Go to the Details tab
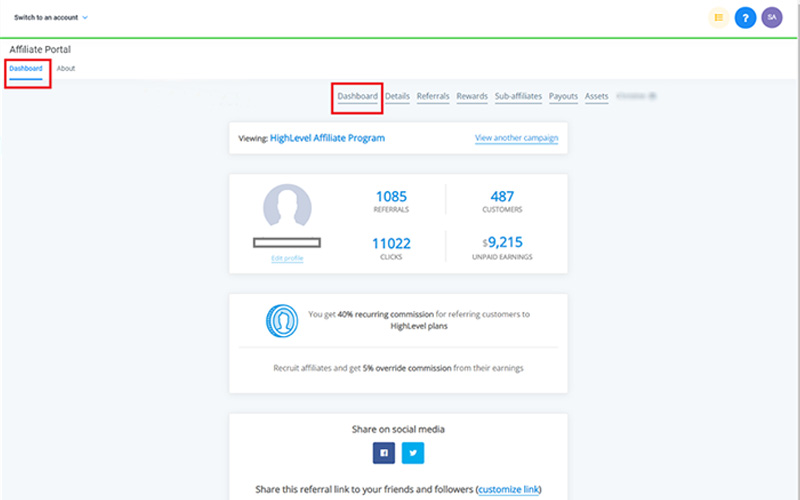Screen dimensions: 800x500 tap(397, 96)
